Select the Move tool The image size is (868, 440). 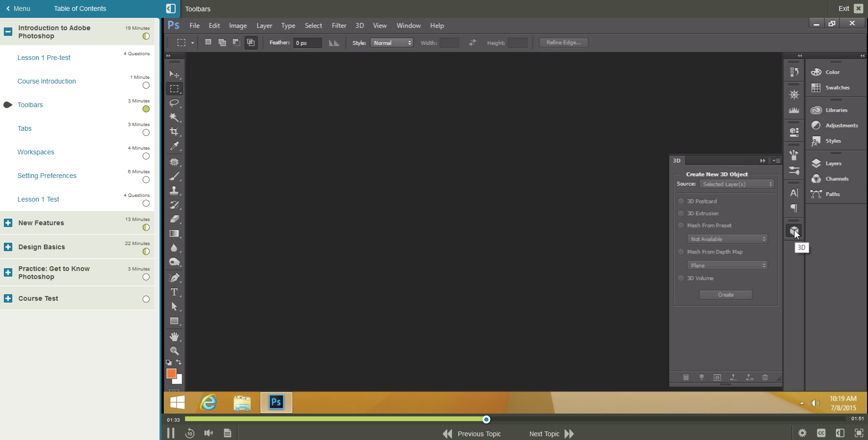(x=174, y=74)
